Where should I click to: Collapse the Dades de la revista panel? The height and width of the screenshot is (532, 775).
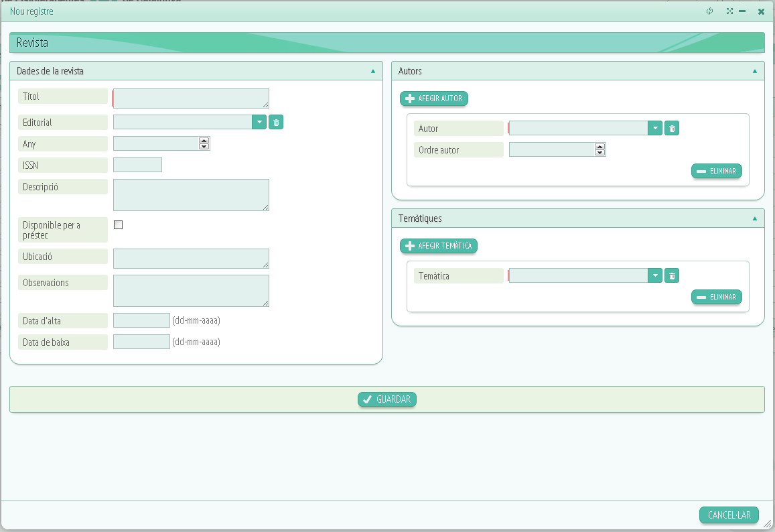pos(372,70)
